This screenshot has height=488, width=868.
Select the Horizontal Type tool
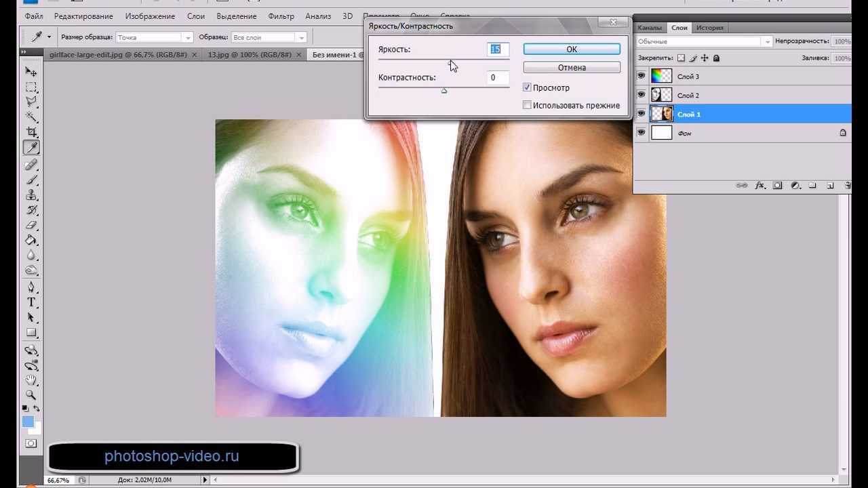31,302
